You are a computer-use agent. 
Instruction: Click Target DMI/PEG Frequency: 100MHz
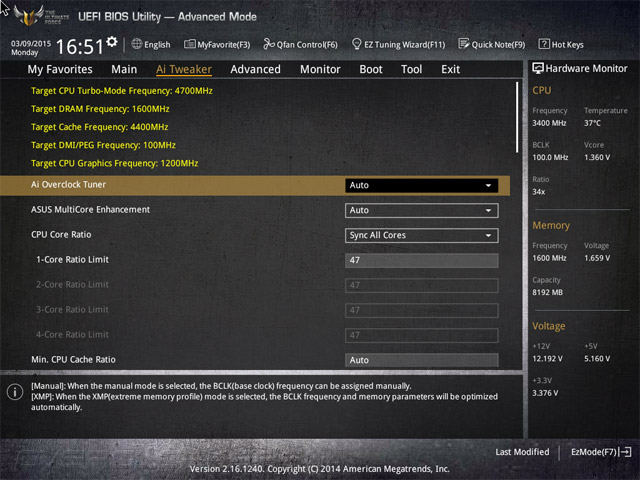pos(103,145)
